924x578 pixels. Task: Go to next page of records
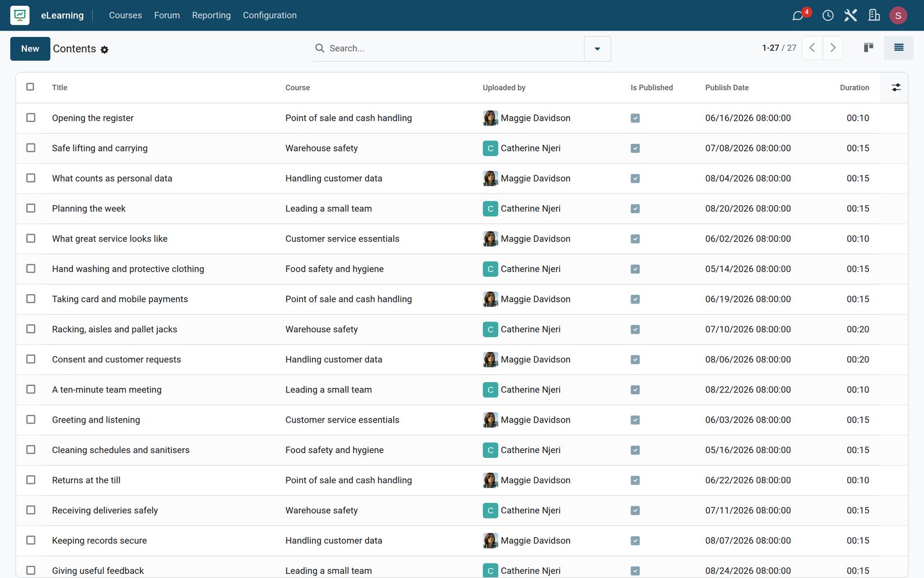[x=833, y=48]
